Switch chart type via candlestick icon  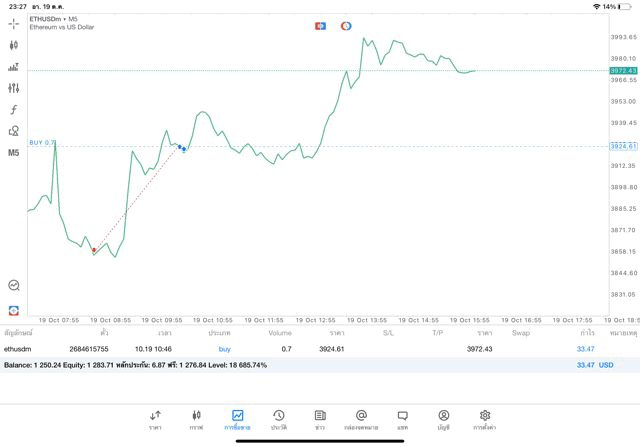coord(13,45)
